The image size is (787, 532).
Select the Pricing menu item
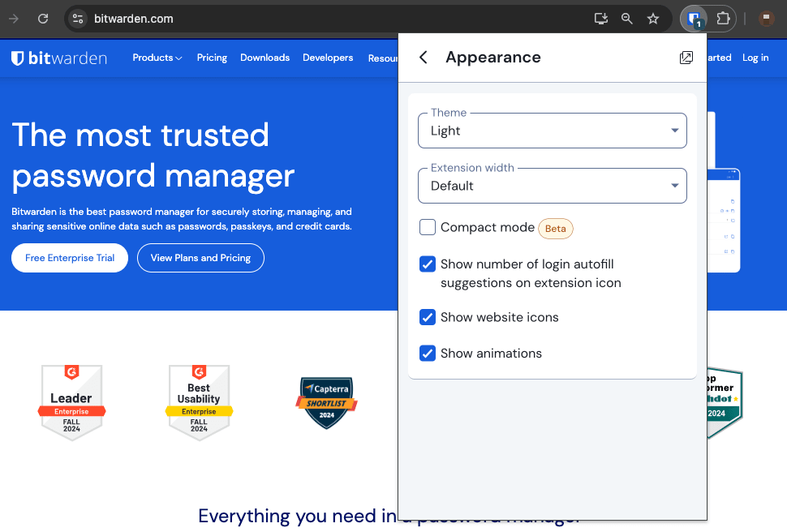click(x=212, y=58)
